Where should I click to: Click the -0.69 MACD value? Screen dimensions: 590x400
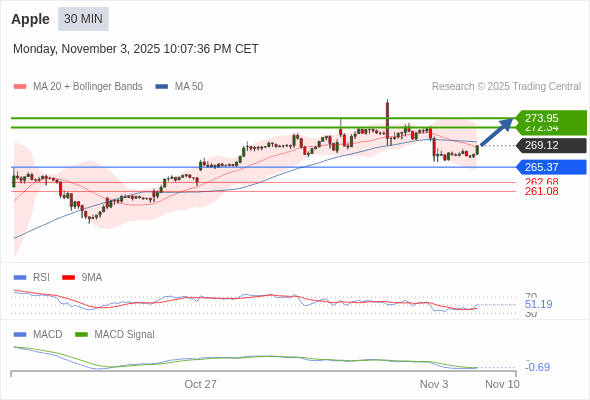click(x=537, y=367)
